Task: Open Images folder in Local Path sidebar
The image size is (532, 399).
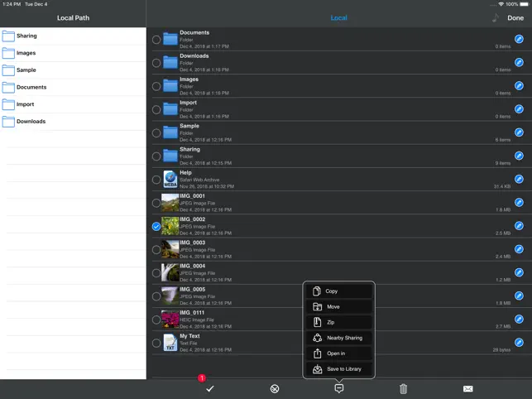Action: (73, 53)
